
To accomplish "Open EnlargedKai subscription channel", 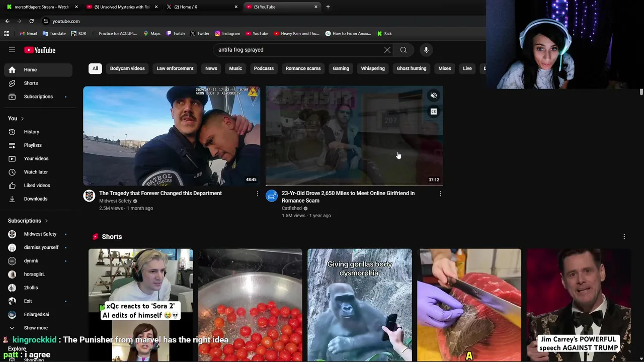I will (x=38, y=314).
